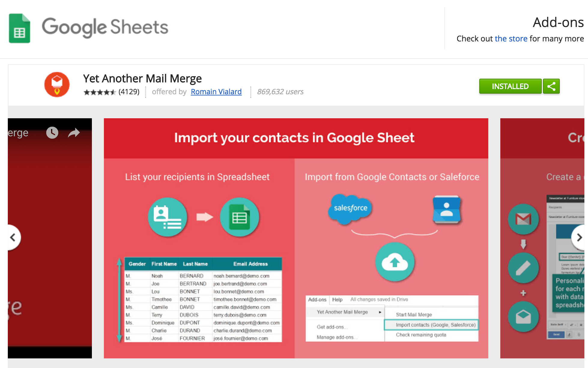Click 'Import from Google Contacts or Saleforce' subtitle
Viewport: 588px width, 368px height.
click(x=392, y=177)
